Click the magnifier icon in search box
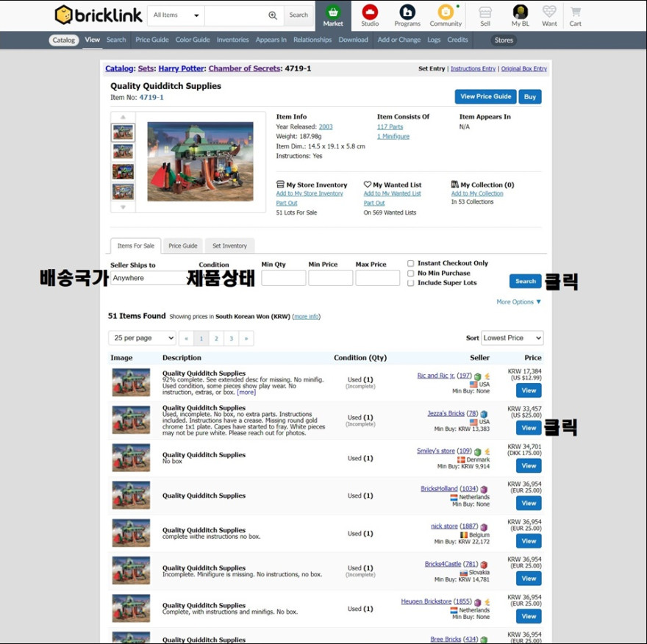 pyautogui.click(x=273, y=15)
